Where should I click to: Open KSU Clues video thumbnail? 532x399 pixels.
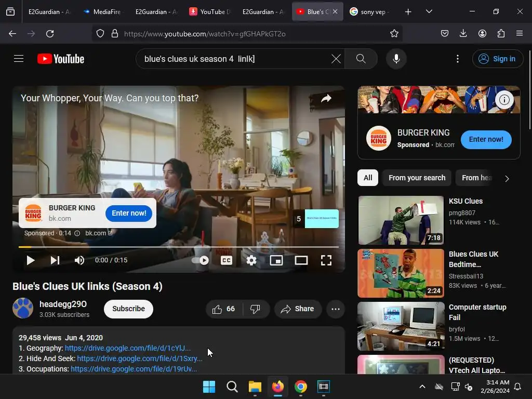pyautogui.click(x=401, y=220)
